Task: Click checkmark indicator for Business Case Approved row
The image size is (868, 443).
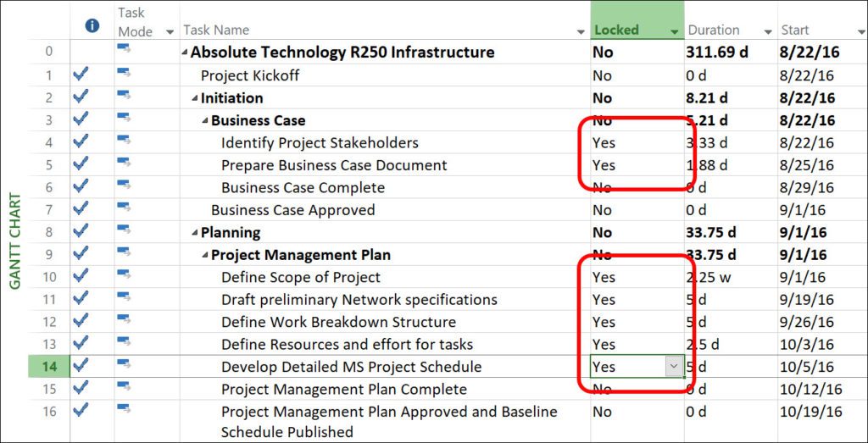Action: [x=81, y=208]
